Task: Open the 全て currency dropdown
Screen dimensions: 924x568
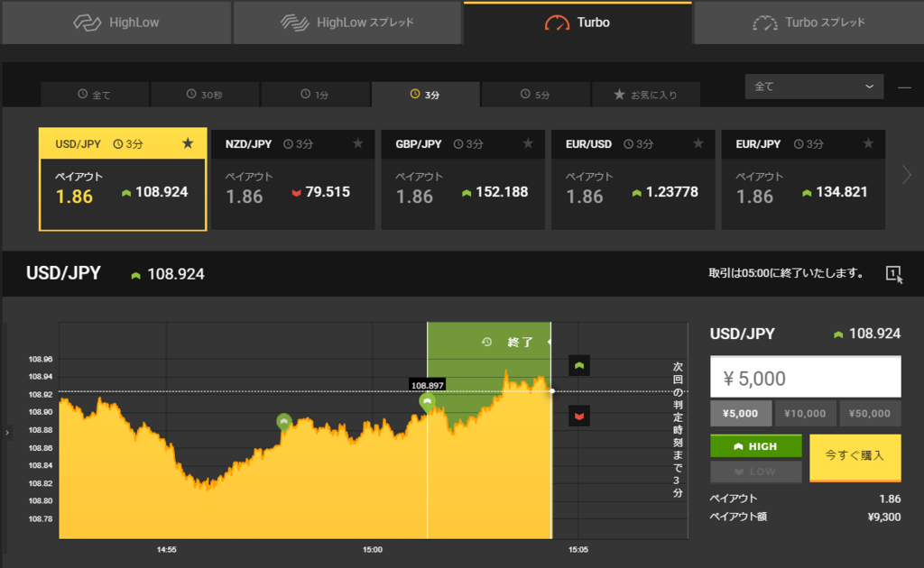Action: coord(813,87)
